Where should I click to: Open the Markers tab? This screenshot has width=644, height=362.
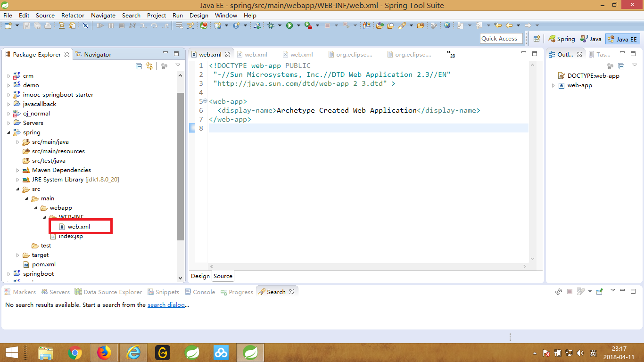[x=20, y=292]
